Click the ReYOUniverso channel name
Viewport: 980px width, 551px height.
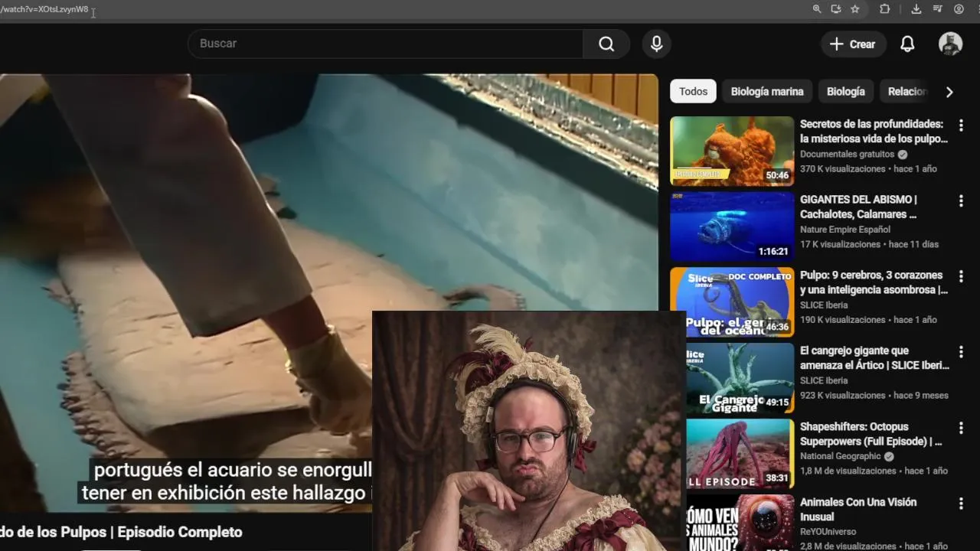point(828,532)
